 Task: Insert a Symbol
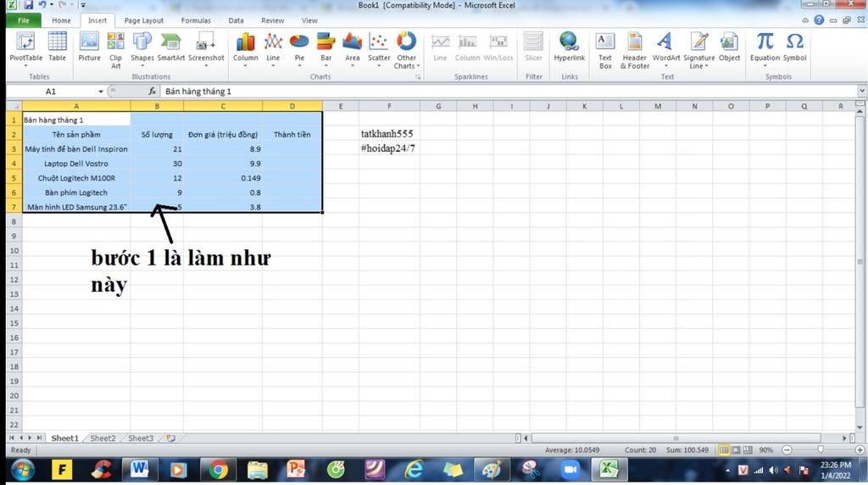click(x=794, y=47)
